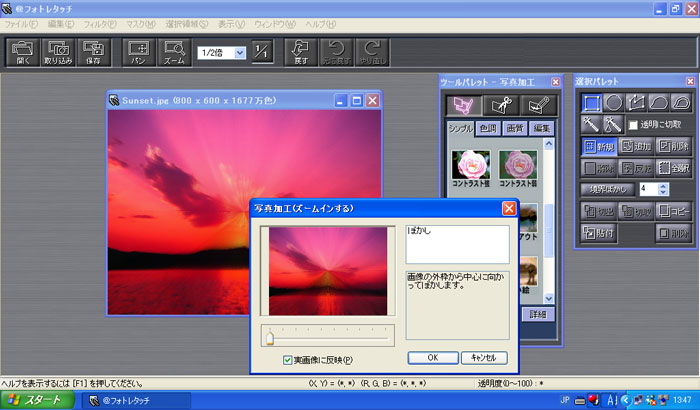Viewport: 700px width, 410px height.
Task: Choose the ellipse selection shape
Action: 614,103
